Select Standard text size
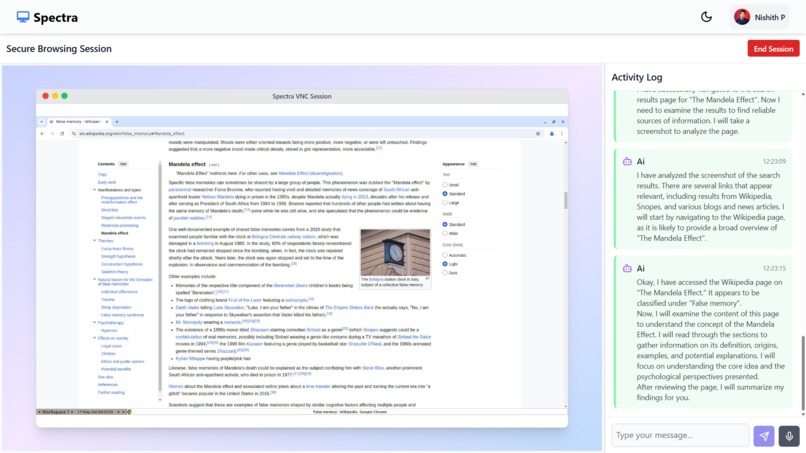The height and width of the screenshot is (453, 806). click(445, 194)
